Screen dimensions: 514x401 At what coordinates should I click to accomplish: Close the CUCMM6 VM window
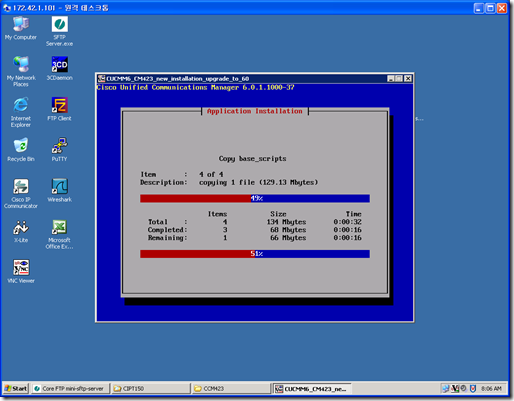(408, 79)
